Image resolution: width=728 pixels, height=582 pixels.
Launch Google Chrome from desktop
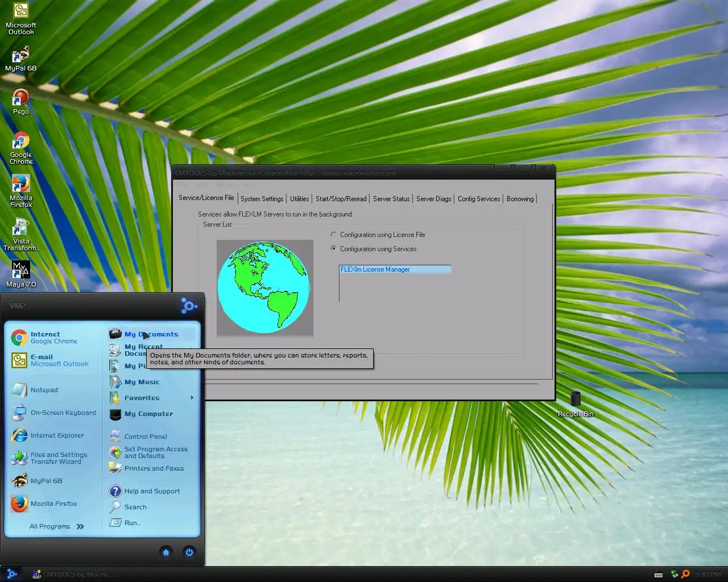(21, 148)
